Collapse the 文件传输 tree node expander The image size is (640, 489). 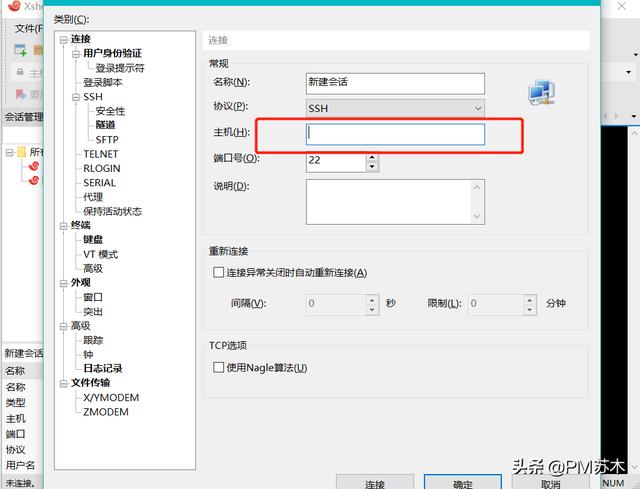(63, 383)
